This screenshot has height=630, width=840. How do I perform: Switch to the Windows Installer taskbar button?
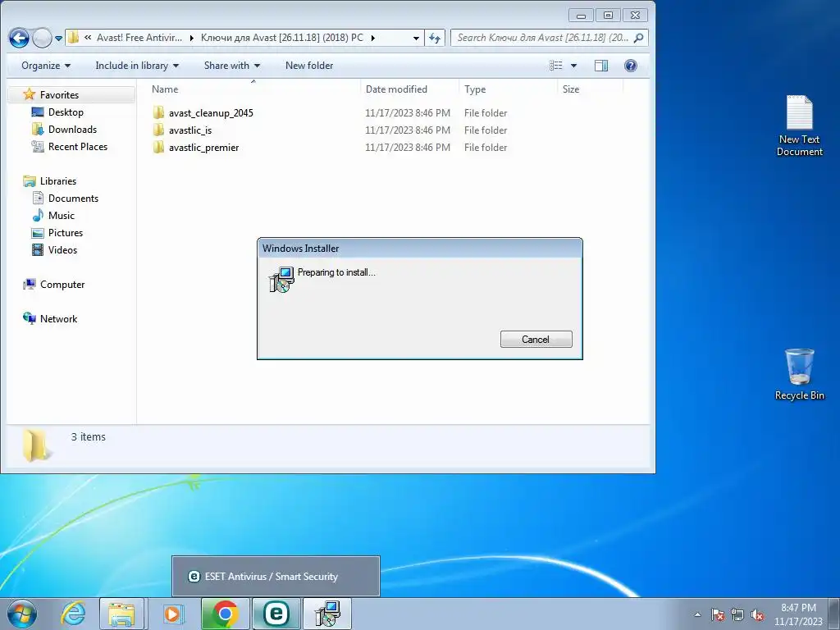pyautogui.click(x=327, y=614)
